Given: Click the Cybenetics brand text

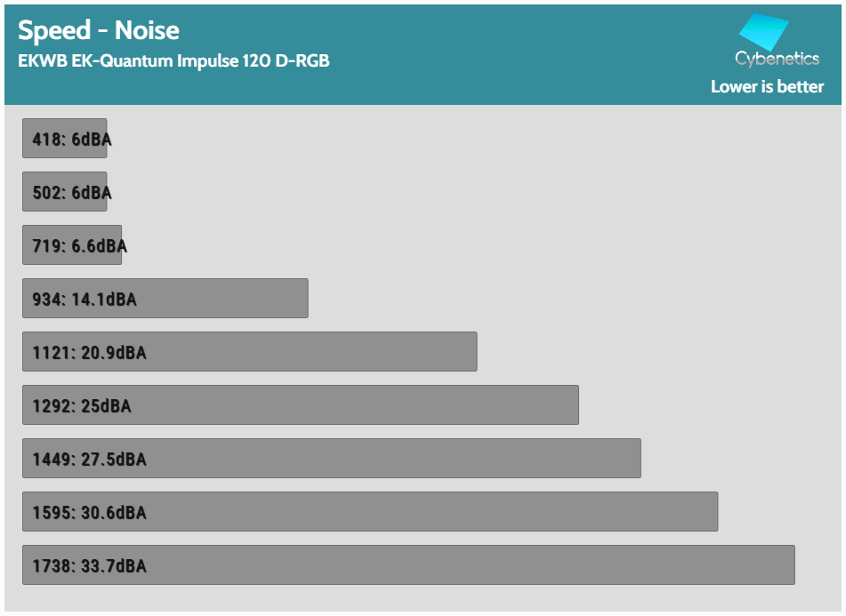Looking at the screenshot, I should [x=777, y=59].
